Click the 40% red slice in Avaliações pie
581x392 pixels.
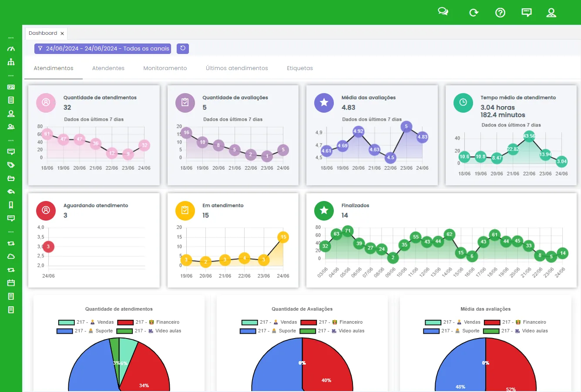click(329, 365)
